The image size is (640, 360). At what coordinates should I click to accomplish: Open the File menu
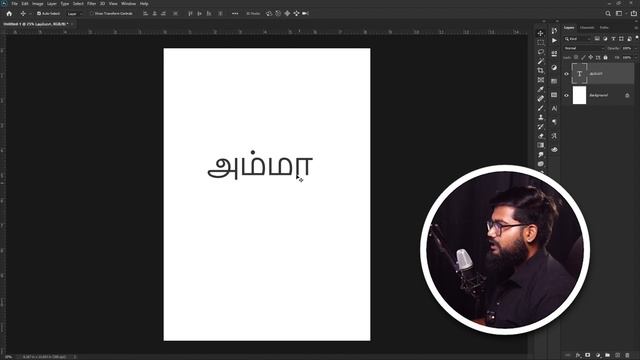(14, 4)
